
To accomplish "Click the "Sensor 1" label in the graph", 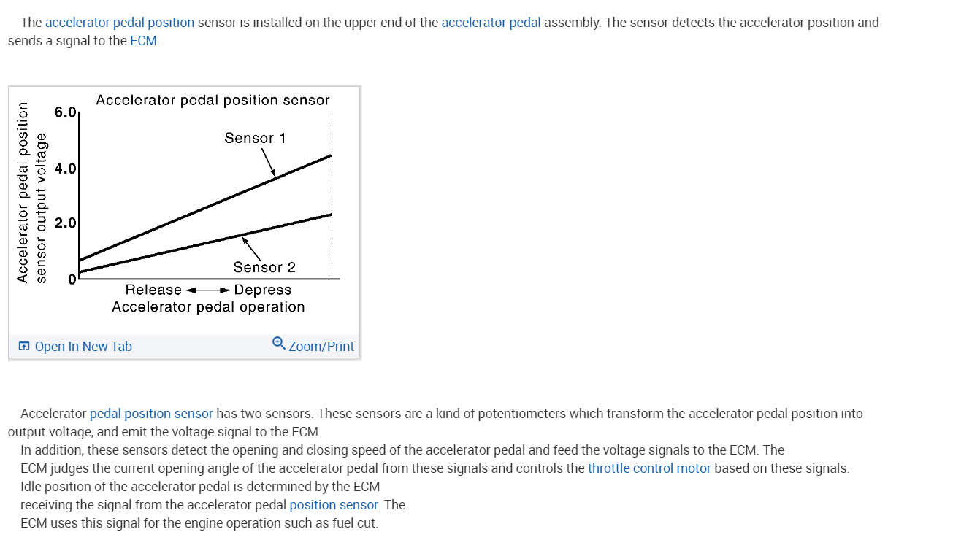I will point(255,138).
